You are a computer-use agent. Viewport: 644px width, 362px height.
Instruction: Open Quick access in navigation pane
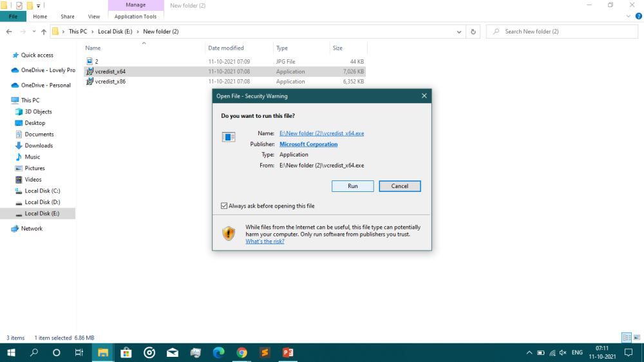click(x=37, y=55)
